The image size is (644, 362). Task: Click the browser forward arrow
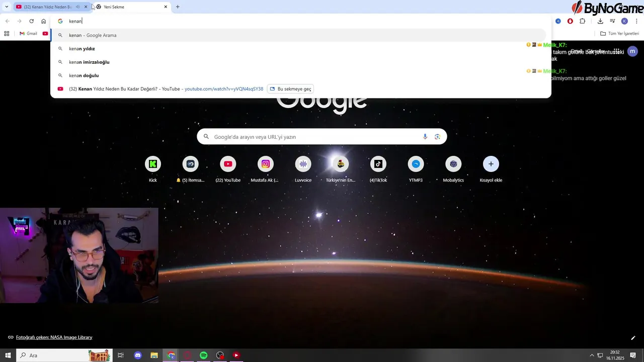pos(19,21)
